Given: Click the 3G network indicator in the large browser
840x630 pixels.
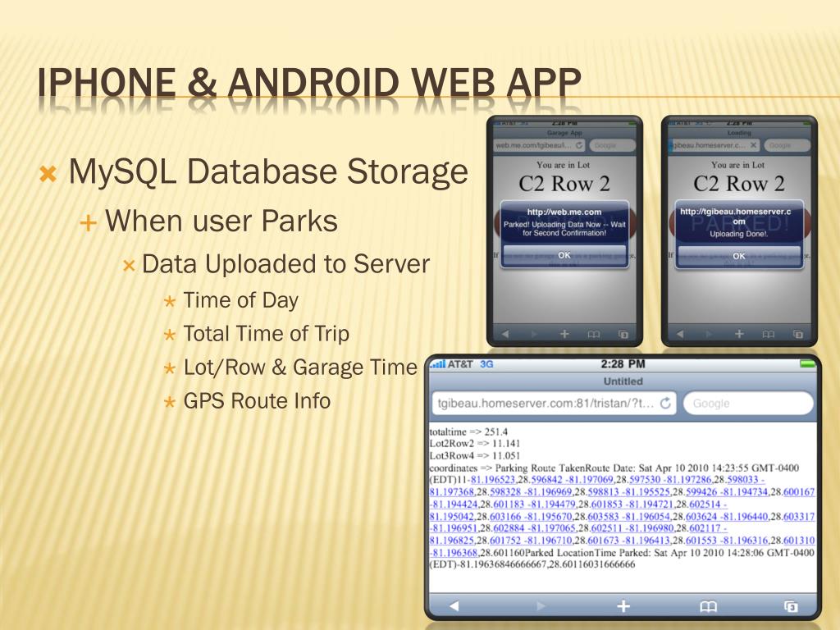Looking at the screenshot, I should pyautogui.click(x=486, y=364).
